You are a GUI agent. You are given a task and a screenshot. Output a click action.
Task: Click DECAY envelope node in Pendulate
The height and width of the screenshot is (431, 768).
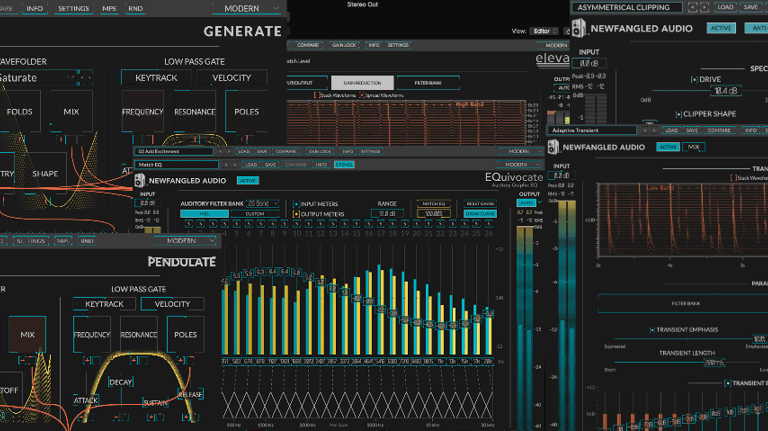(x=120, y=382)
